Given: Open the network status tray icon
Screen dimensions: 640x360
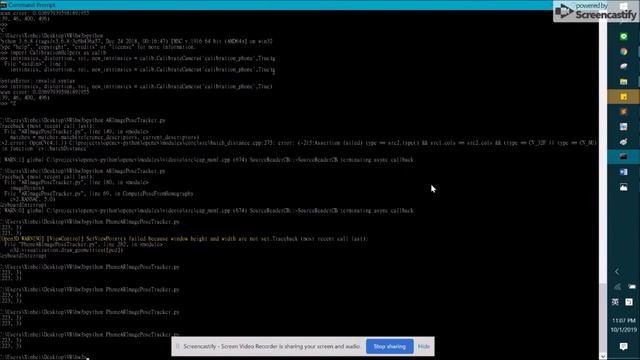Looking at the screenshot, I should point(618,287).
